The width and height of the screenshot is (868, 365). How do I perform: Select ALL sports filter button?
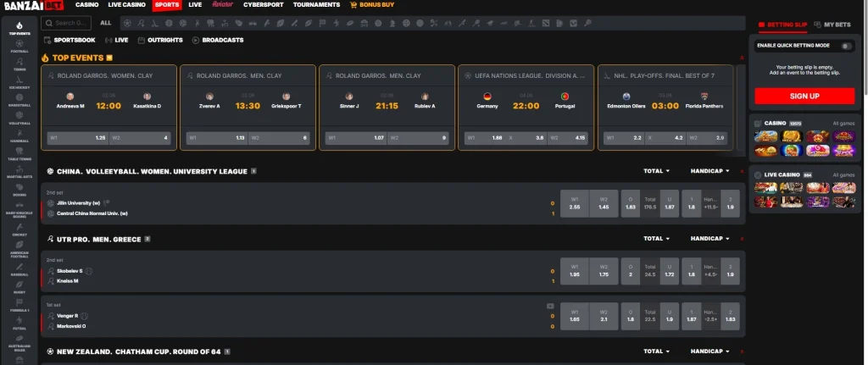click(x=106, y=23)
